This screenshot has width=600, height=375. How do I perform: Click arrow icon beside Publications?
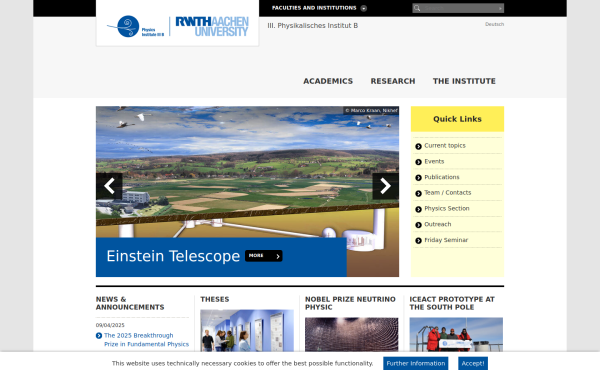click(x=418, y=178)
